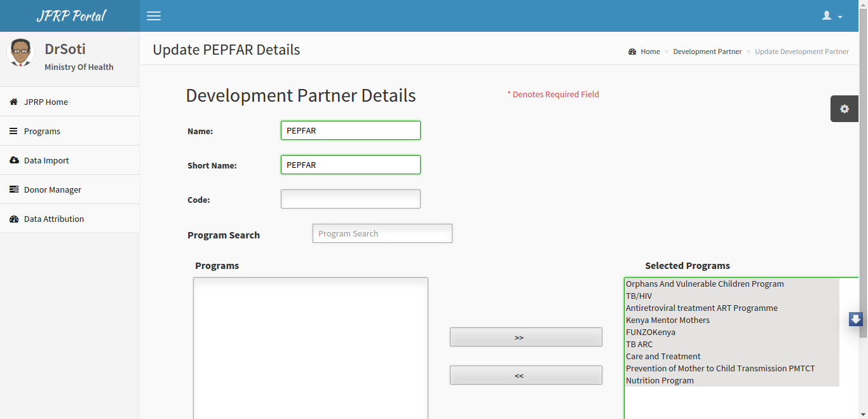The image size is (868, 419).
Task: Click the blue down-arrow icon
Action: (x=856, y=319)
